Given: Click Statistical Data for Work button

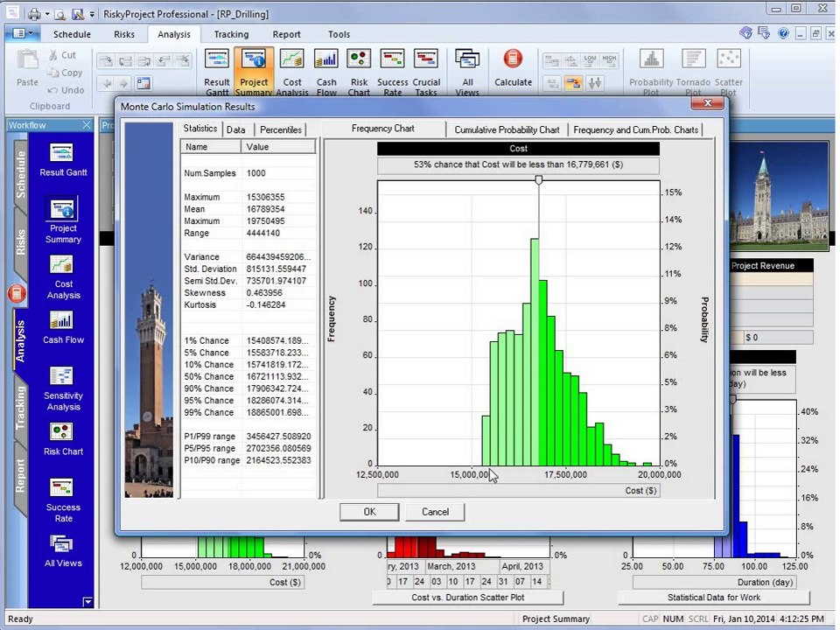Looking at the screenshot, I should point(714,598).
